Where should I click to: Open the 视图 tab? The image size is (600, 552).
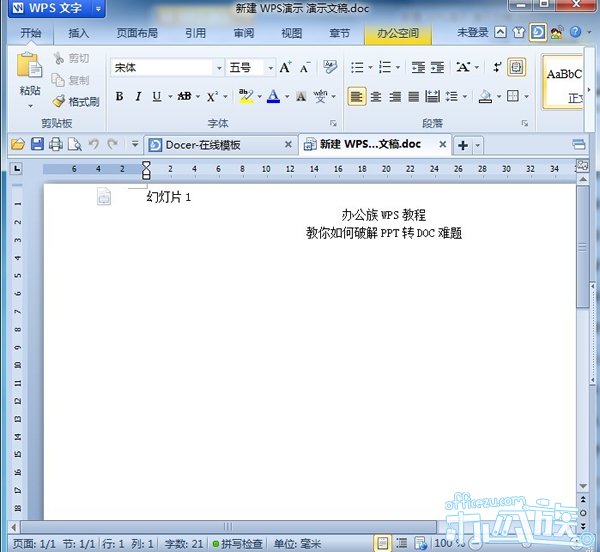tap(292, 33)
